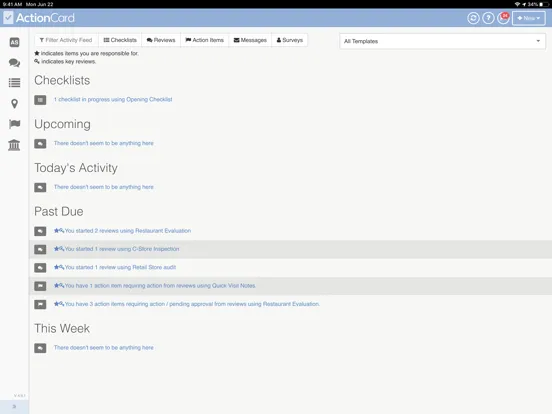The height and width of the screenshot is (414, 552).
Task: Open the C-Store Inspection review link
Action: click(117, 249)
